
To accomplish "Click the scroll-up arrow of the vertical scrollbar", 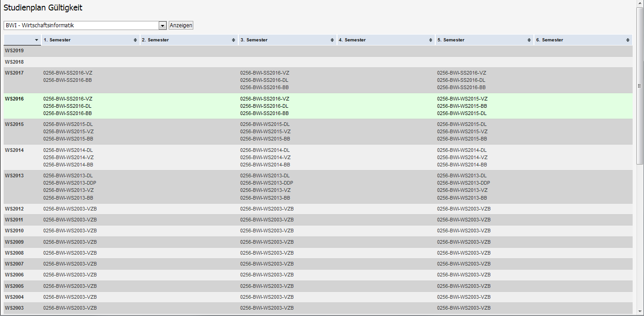I will pyautogui.click(x=640, y=4).
